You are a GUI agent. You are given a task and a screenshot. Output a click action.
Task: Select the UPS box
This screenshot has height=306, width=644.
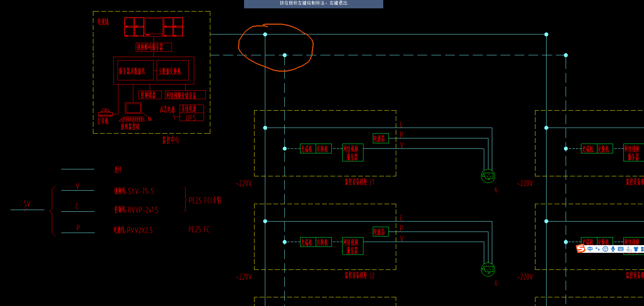(192, 117)
